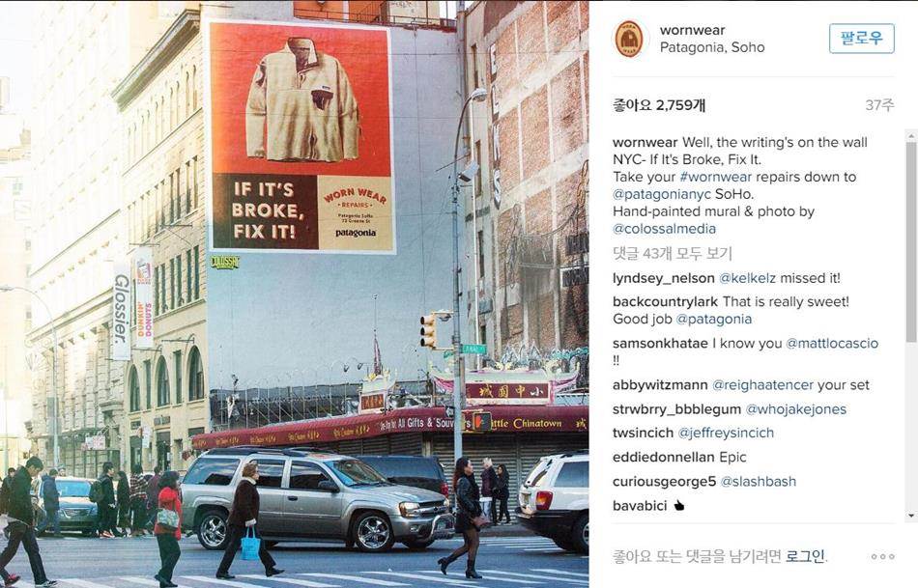Open the @mattlocascio mention
The image size is (918, 588).
pos(832,344)
